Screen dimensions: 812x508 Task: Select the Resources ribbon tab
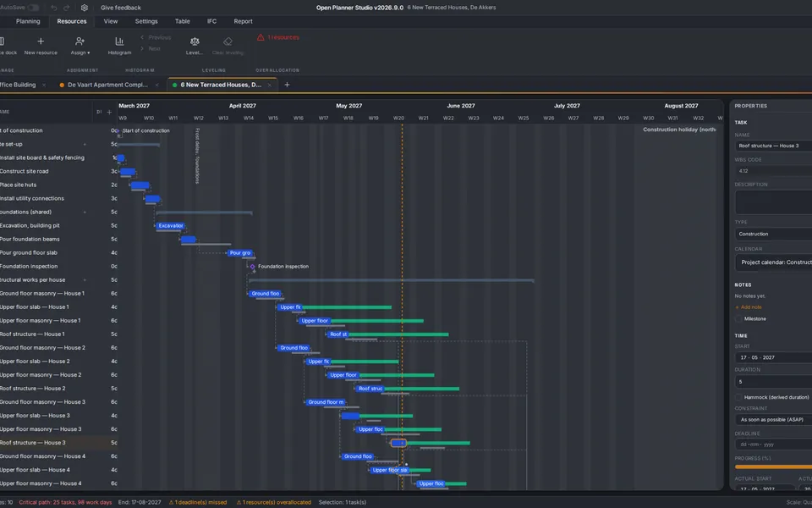71,21
